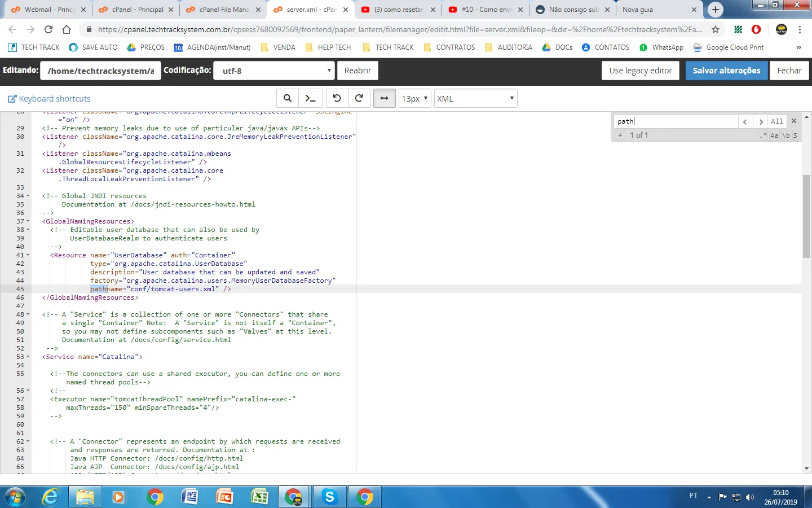Collapse the Resource fold at line 41

click(28, 255)
